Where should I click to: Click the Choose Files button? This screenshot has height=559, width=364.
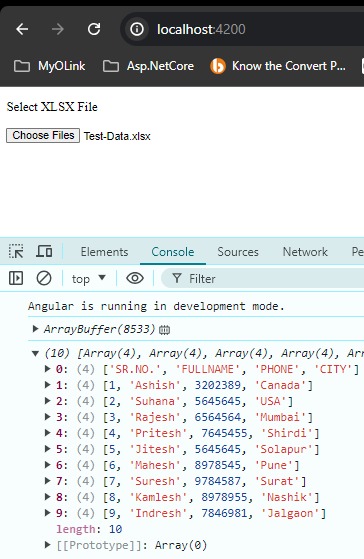click(43, 135)
